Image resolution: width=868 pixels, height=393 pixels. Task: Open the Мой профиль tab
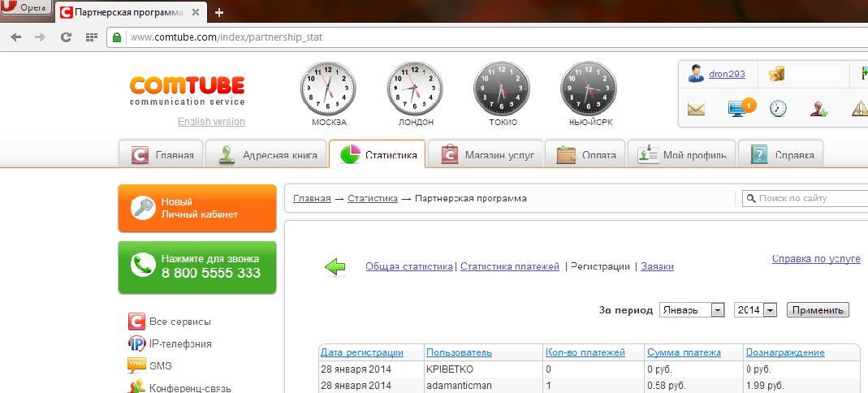tap(681, 154)
